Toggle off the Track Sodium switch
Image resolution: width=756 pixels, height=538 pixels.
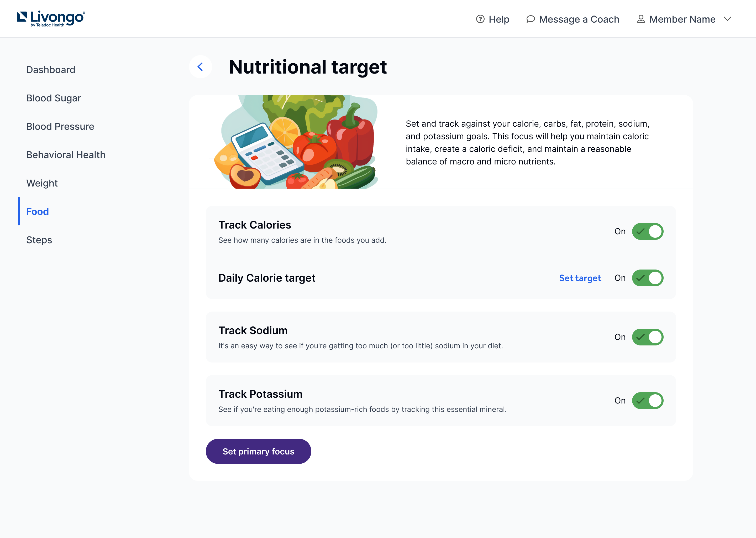pyautogui.click(x=647, y=337)
